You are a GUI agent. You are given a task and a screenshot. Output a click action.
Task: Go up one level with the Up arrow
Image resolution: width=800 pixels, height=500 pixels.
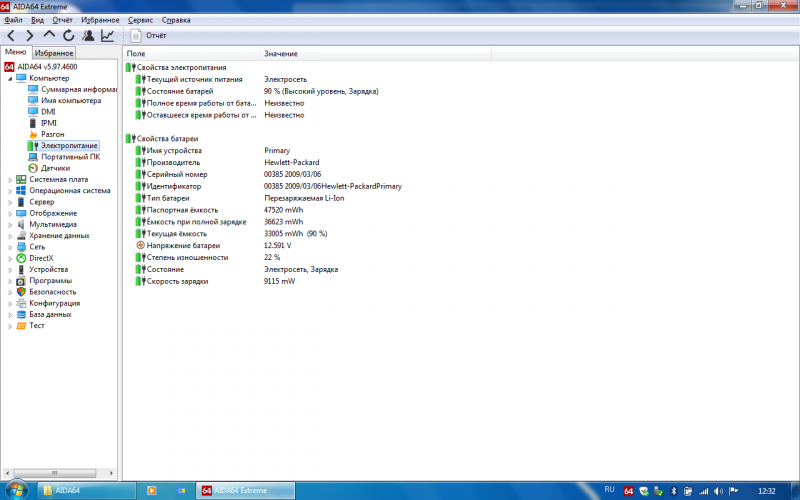49,35
